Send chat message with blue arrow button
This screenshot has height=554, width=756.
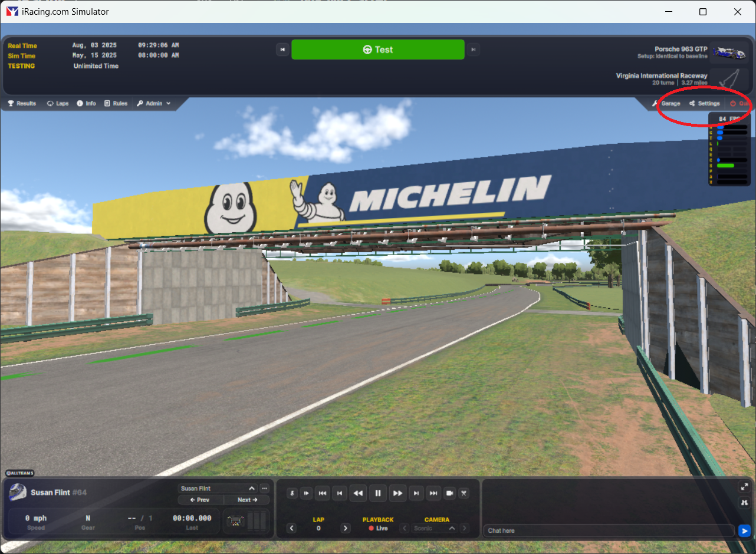pos(744,530)
